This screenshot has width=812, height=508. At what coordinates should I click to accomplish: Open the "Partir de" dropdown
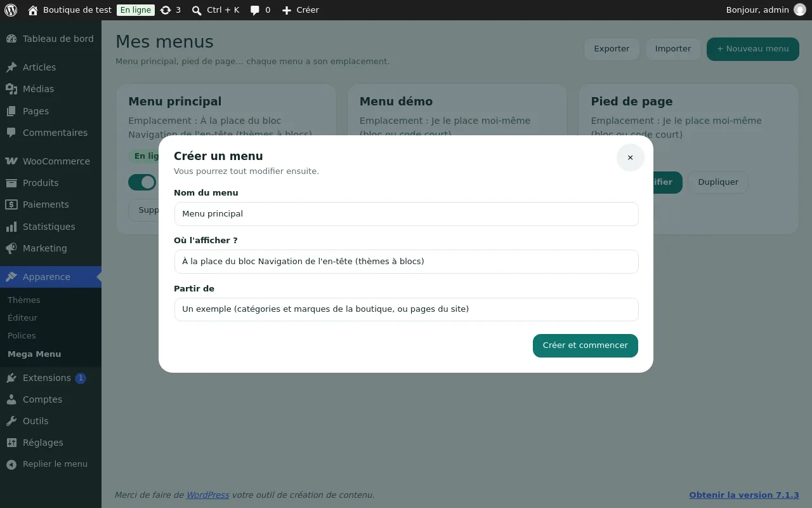click(x=406, y=309)
